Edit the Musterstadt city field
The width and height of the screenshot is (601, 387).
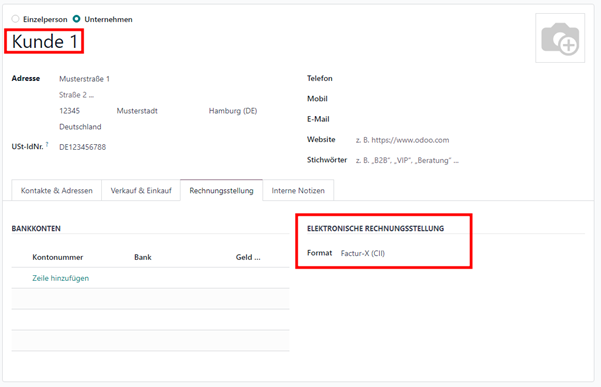tap(159, 111)
